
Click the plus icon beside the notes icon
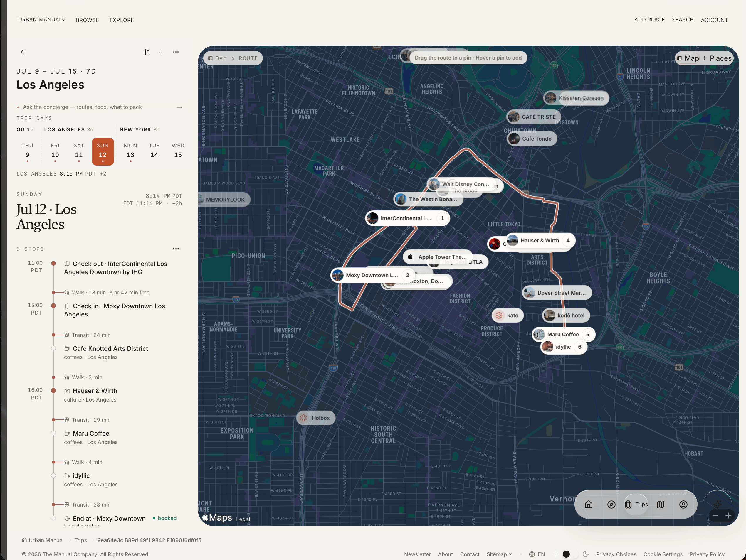click(162, 52)
